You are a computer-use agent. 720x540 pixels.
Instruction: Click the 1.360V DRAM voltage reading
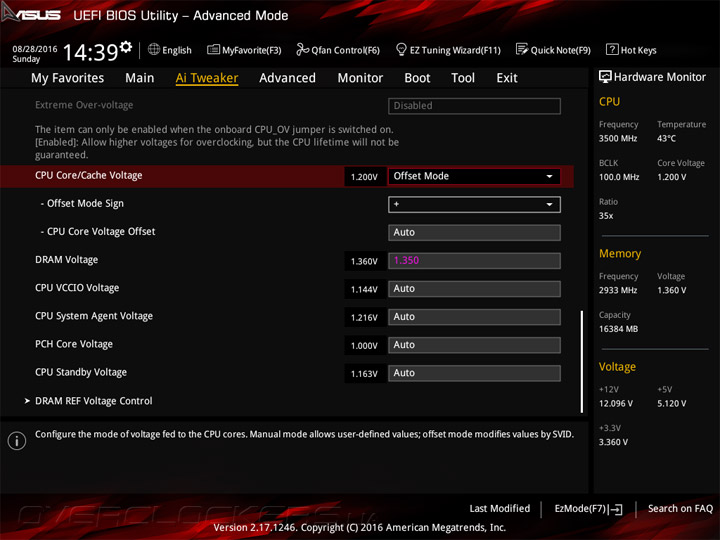pos(364,261)
